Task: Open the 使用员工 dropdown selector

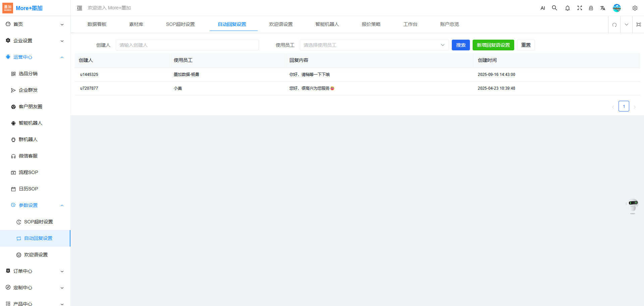Action: 374,45
